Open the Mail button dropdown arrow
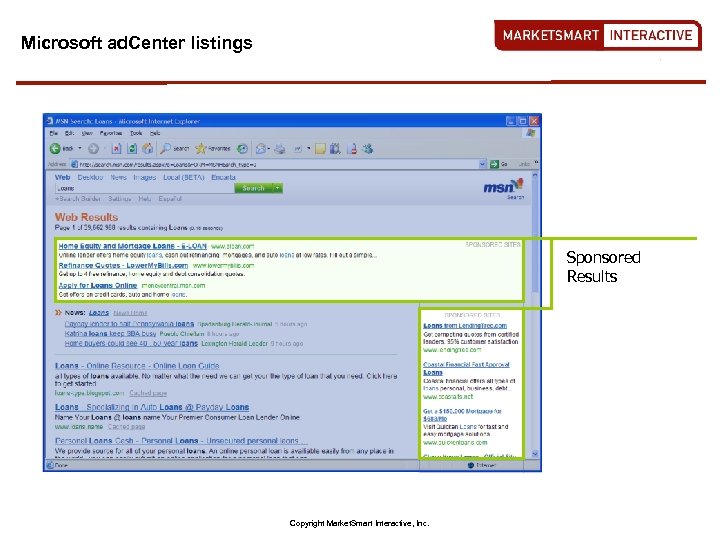 [269, 148]
